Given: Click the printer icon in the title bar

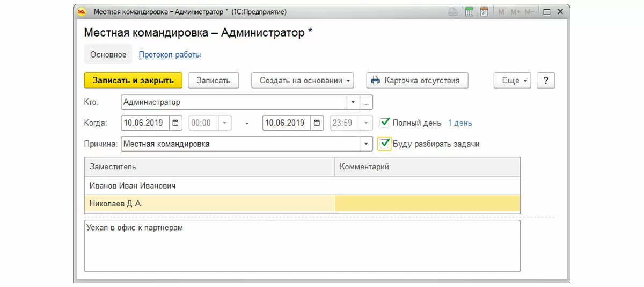Looking at the screenshot, I should (x=453, y=12).
